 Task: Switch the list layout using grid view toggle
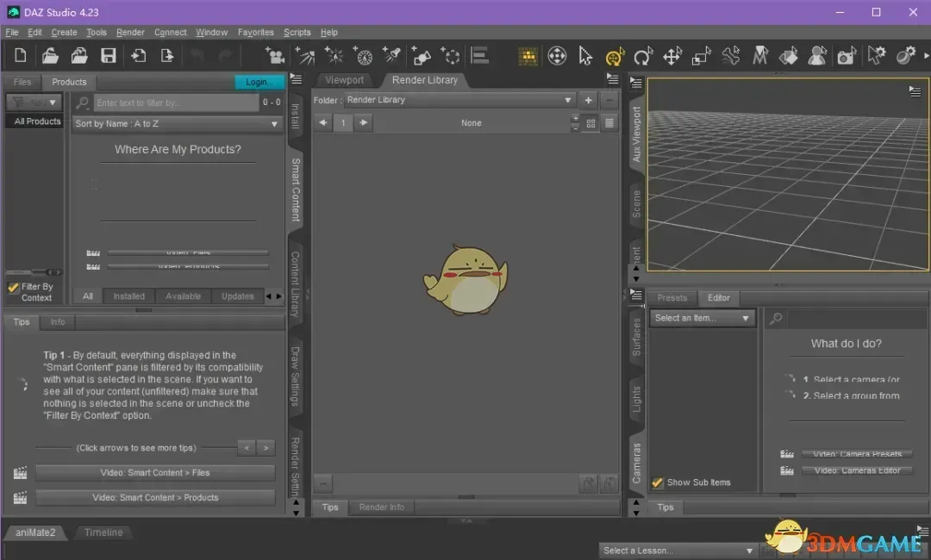[x=590, y=122]
